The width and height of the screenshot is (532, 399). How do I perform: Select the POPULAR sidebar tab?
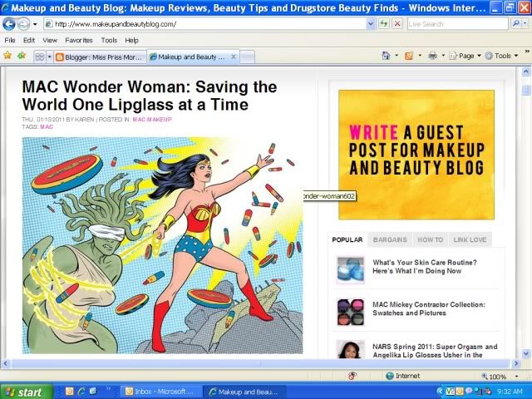(347, 240)
